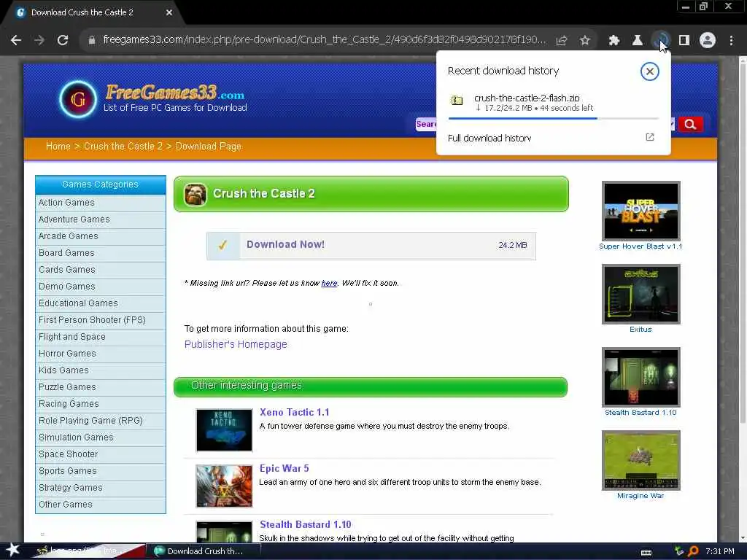
Task: Select Educational Games category
Action: [101, 303]
